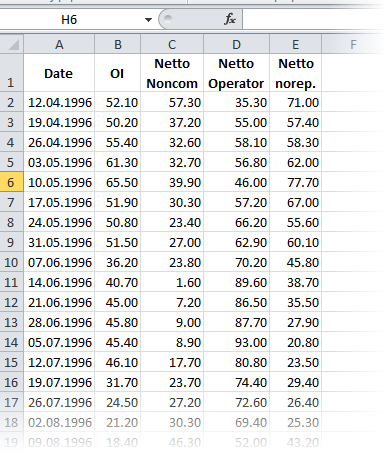
Task: Select column F header
Action: (353, 44)
